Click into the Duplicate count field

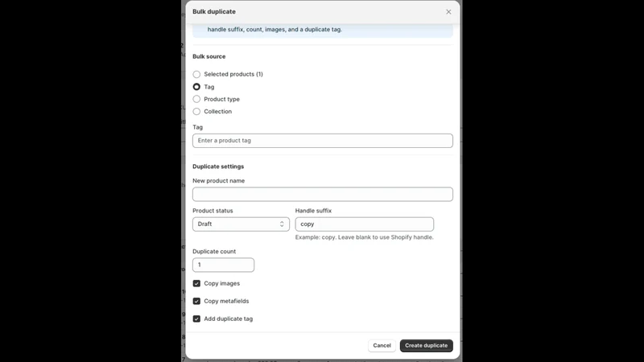click(x=223, y=265)
